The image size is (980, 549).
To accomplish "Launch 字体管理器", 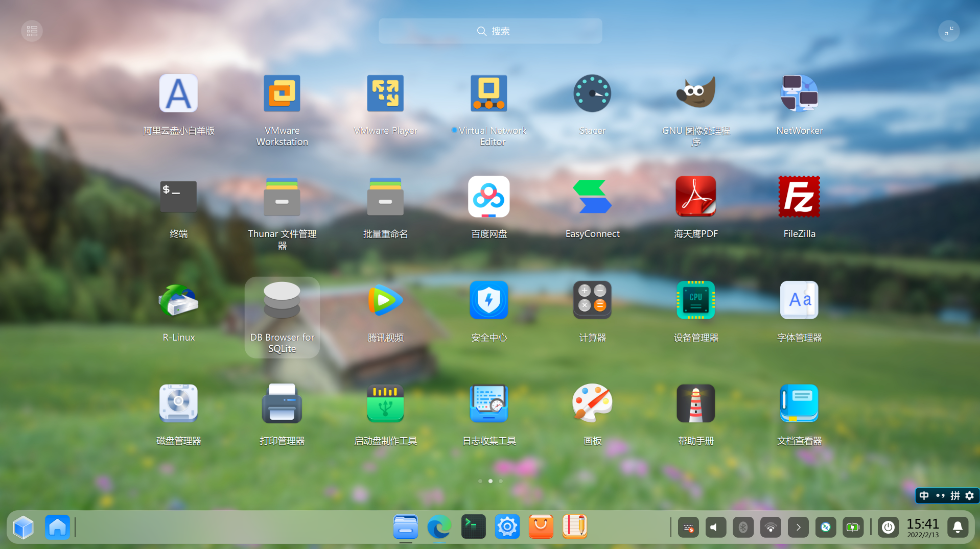I will 799,300.
